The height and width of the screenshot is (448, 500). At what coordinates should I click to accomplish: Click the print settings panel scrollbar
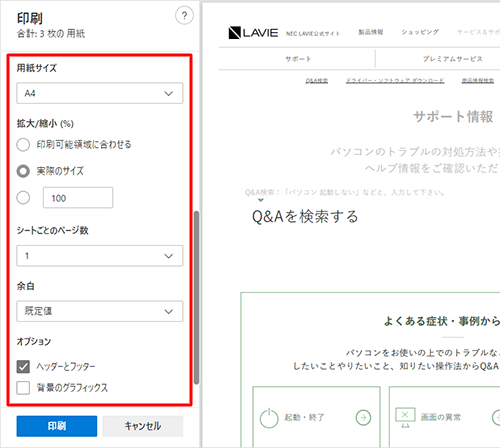(x=197, y=297)
